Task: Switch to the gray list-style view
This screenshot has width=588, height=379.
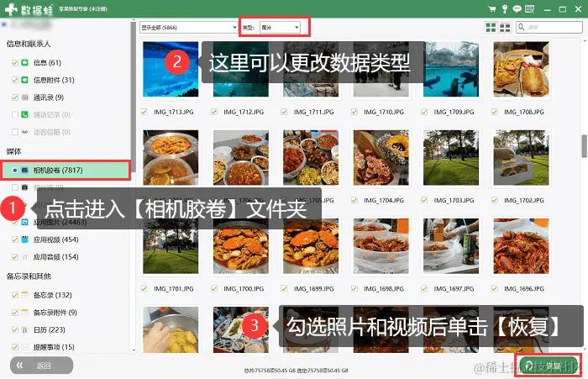Action: coord(505,28)
